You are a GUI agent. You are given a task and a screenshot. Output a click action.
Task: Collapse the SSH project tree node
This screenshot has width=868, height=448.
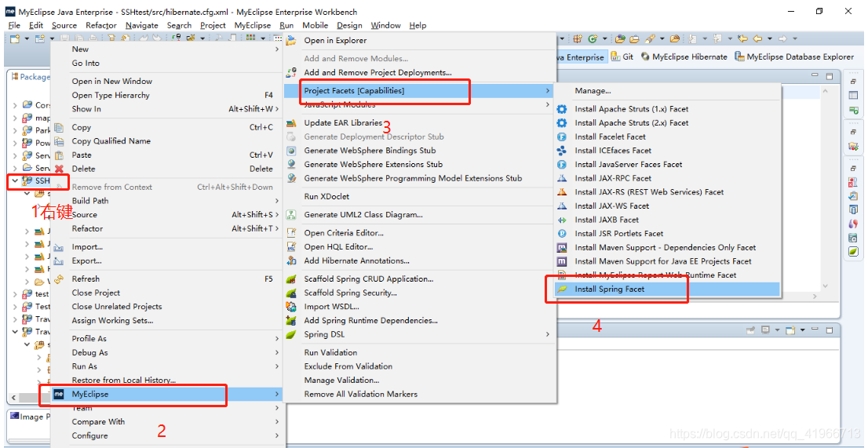pyautogui.click(x=14, y=180)
